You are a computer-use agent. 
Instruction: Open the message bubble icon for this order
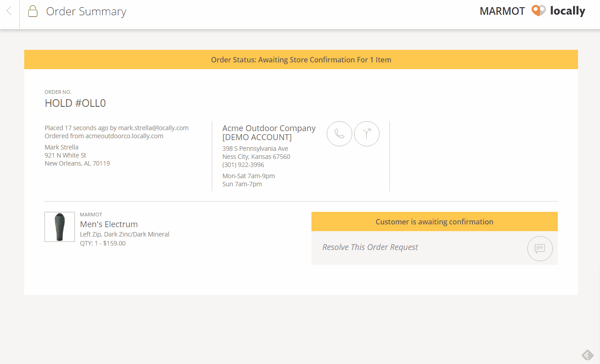[x=540, y=249]
